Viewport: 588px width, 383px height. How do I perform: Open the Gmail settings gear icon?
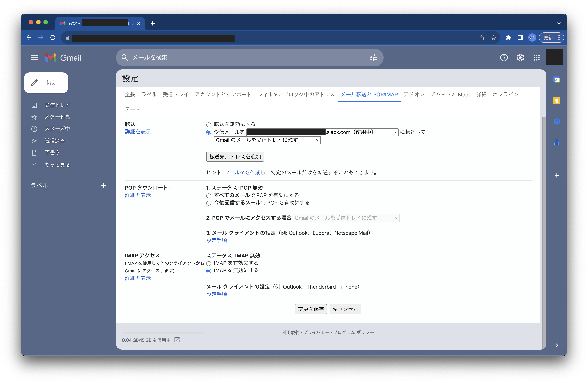[520, 58]
